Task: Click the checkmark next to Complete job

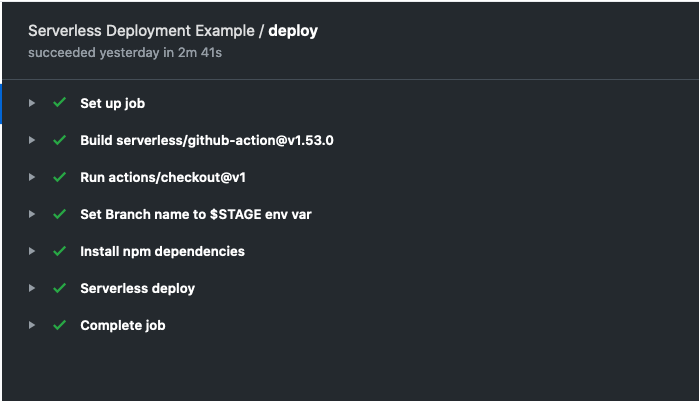Action: pyautogui.click(x=60, y=325)
